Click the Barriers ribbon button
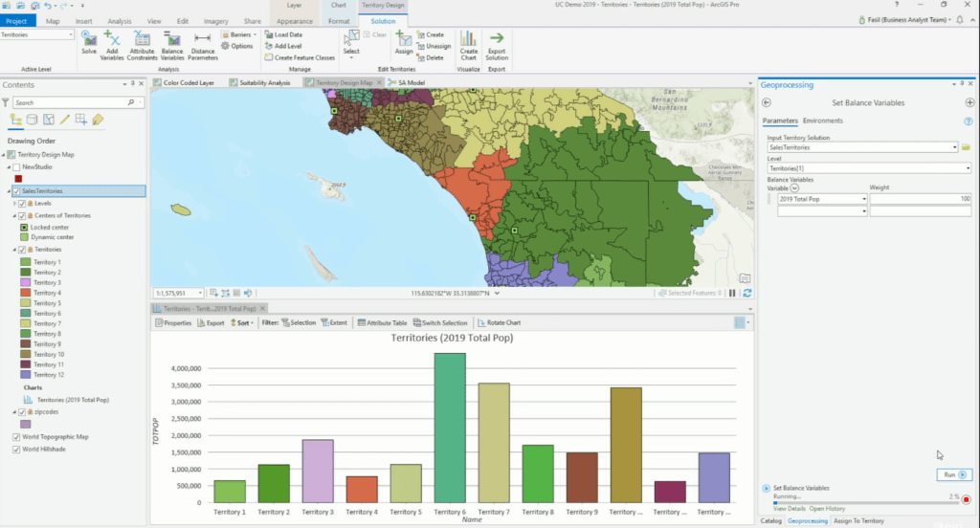This screenshot has width=980, height=528. (238, 35)
